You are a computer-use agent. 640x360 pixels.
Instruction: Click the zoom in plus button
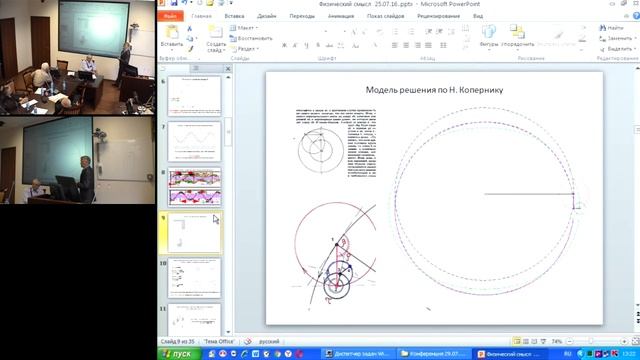click(624, 341)
